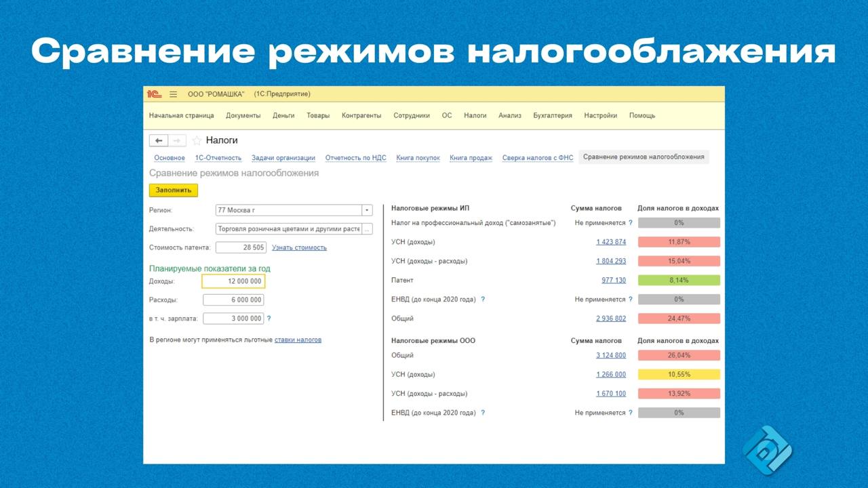The height and width of the screenshot is (488, 868).
Task: Click the ООО "РОМАШКА" title text
Action: tap(216, 94)
